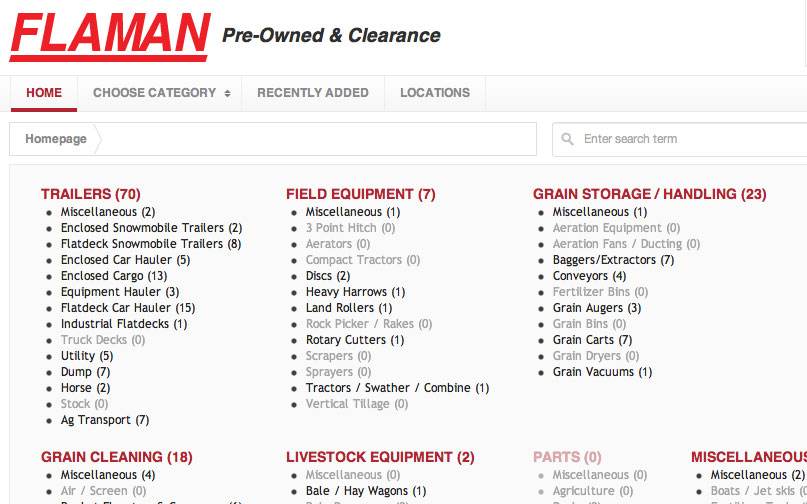Select Vertical Tillage (0)

click(x=357, y=404)
